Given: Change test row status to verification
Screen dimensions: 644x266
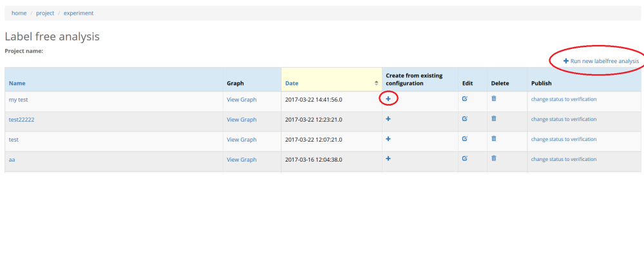Looking at the screenshot, I should click(x=563, y=140).
